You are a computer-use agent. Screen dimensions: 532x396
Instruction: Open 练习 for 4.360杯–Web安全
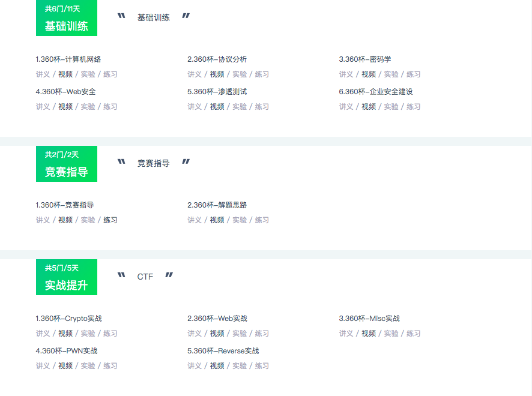click(110, 107)
